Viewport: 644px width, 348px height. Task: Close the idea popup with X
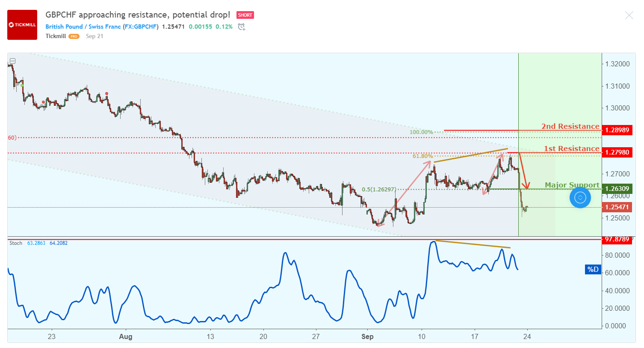[629, 15]
